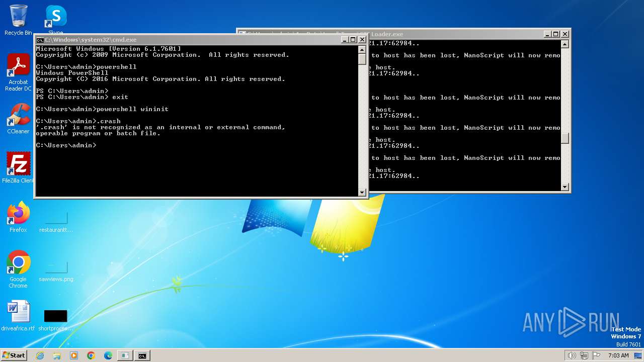Open the Loader.exe window system menu icon
The width and height of the screenshot is (644, 362).
243,34
